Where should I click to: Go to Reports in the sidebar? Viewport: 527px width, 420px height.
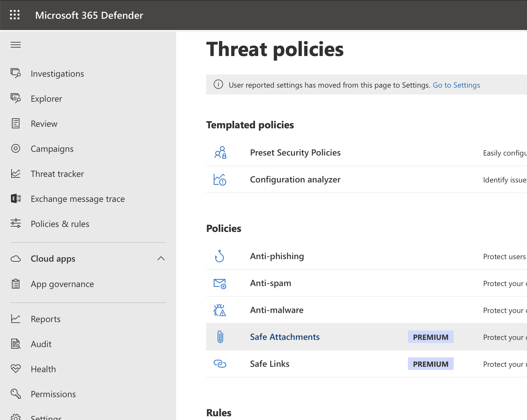pos(45,319)
